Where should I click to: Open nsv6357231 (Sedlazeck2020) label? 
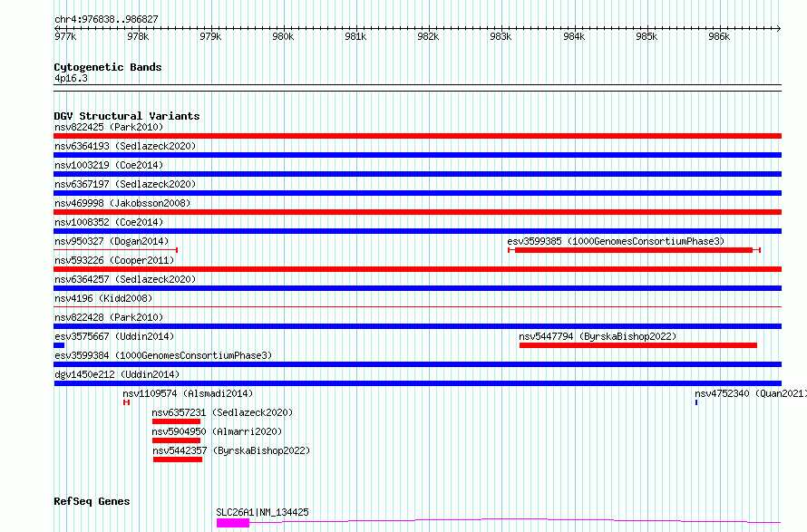222,412
